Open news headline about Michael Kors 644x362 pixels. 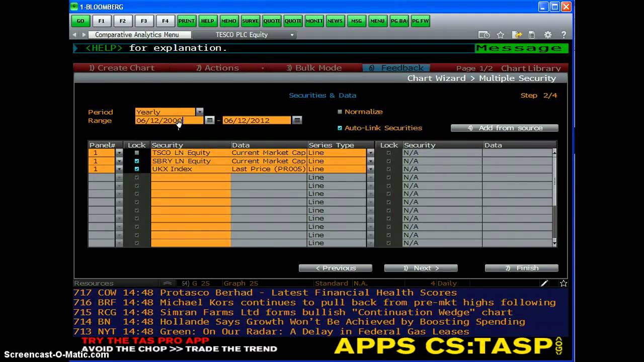click(x=358, y=302)
